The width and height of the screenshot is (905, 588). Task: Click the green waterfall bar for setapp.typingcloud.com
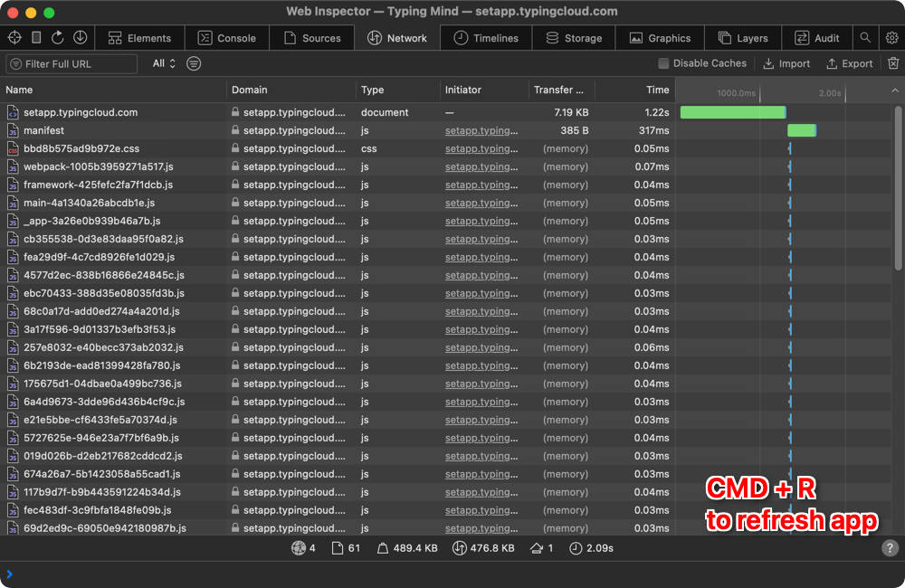[733, 112]
